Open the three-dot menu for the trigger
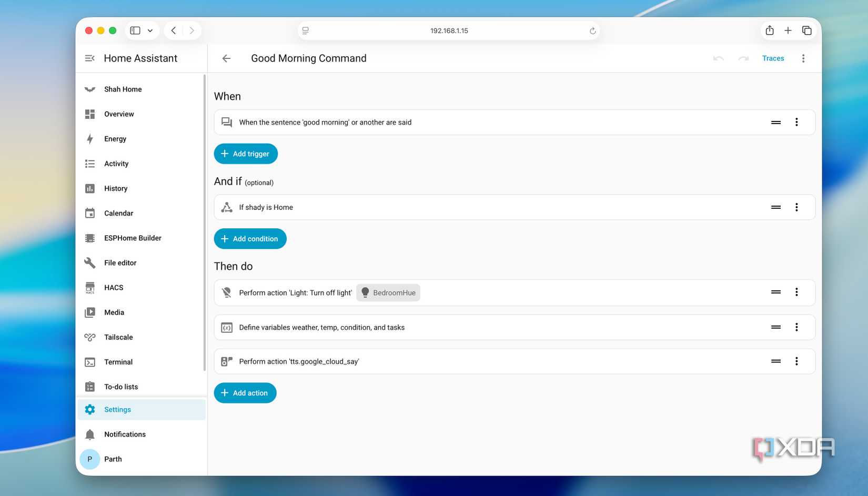Image resolution: width=868 pixels, height=496 pixels. pyautogui.click(x=796, y=122)
